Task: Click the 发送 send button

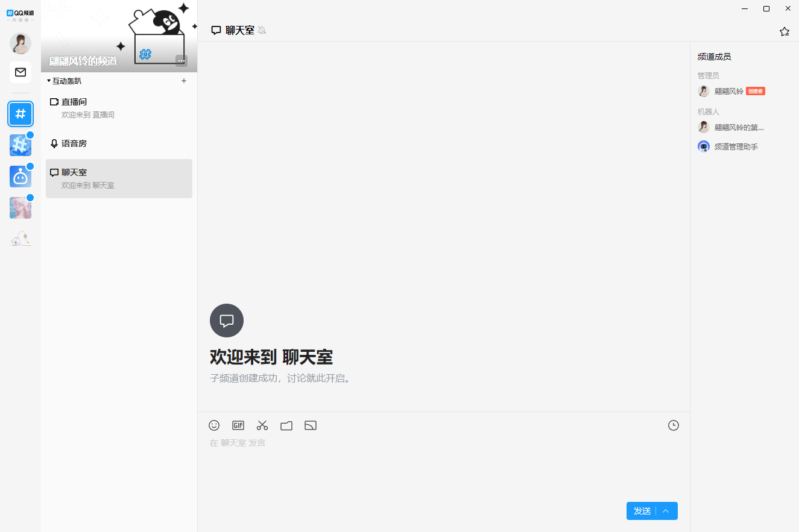Action: [642, 511]
